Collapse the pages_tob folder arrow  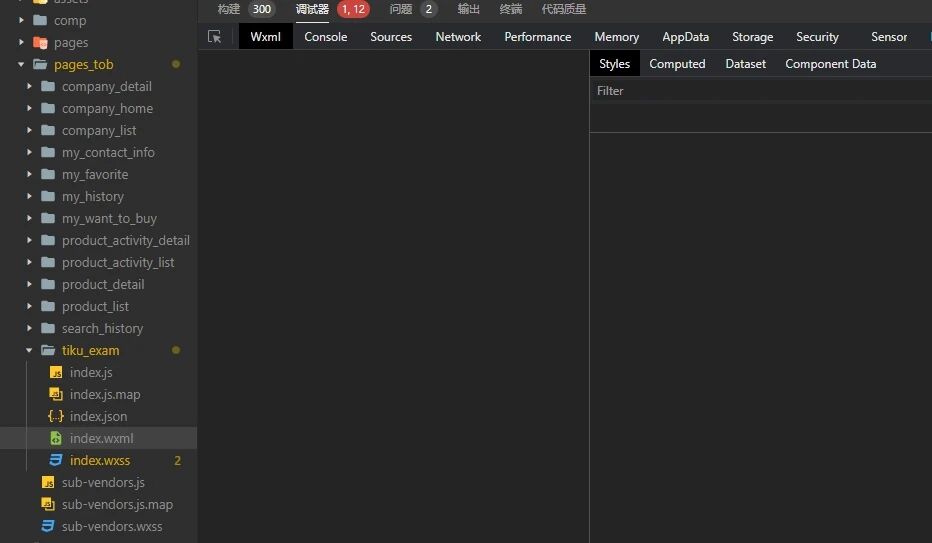pyautogui.click(x=21, y=64)
